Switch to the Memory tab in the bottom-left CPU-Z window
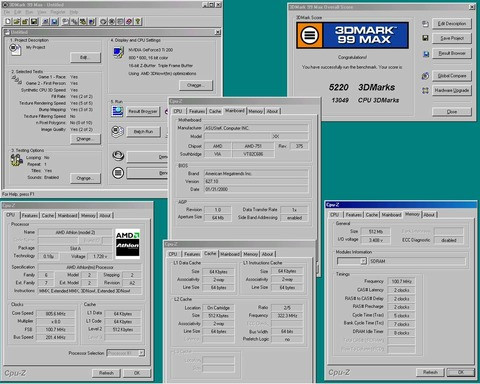 [88, 216]
